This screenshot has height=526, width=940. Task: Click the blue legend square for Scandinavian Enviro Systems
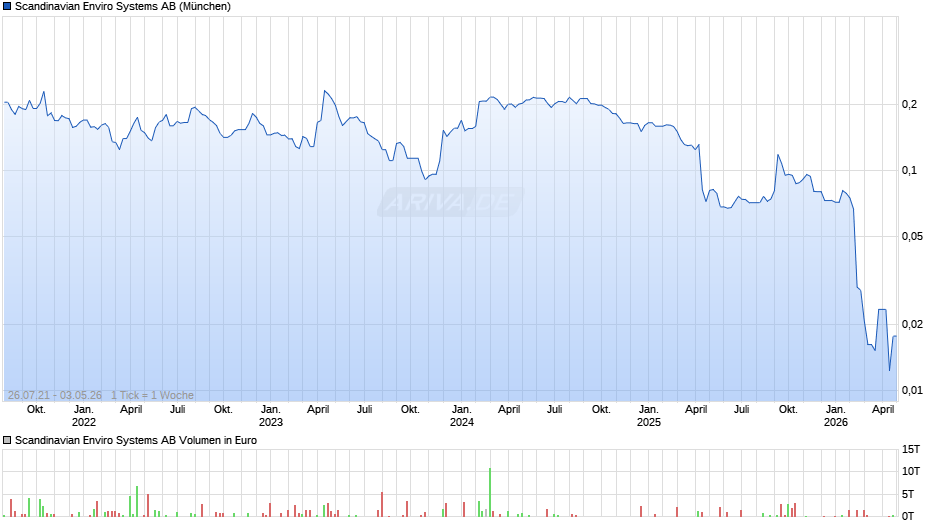[7, 7]
